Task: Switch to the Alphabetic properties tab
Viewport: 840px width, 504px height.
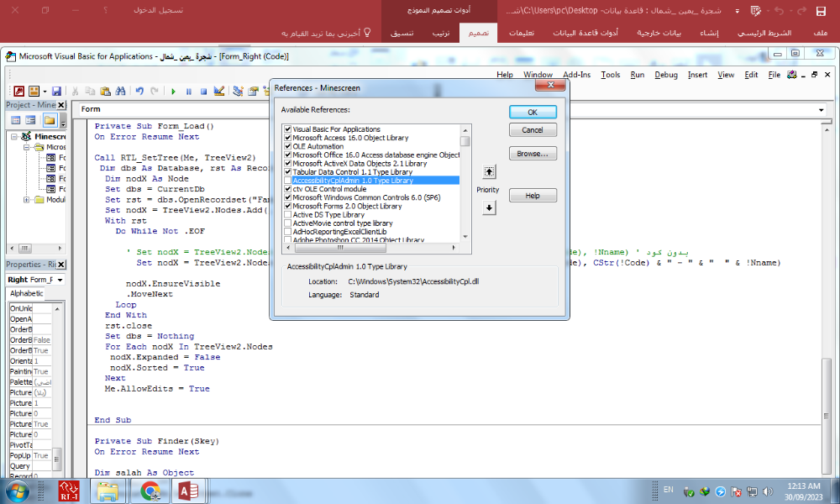Action: pyautogui.click(x=27, y=293)
